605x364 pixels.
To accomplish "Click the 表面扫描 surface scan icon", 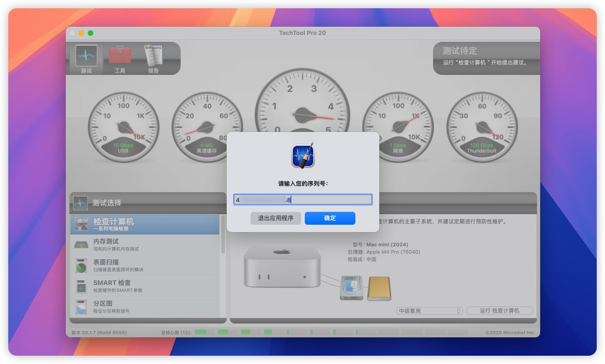I will coord(81,266).
